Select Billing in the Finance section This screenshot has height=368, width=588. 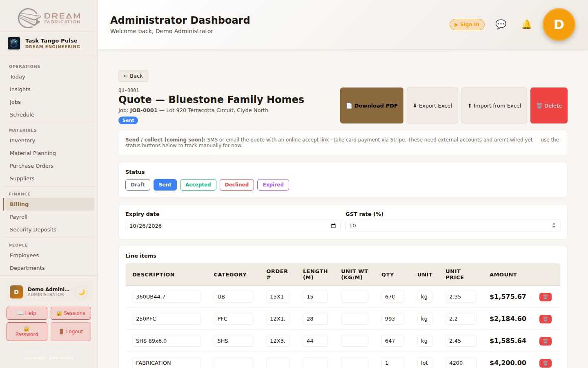click(49, 204)
